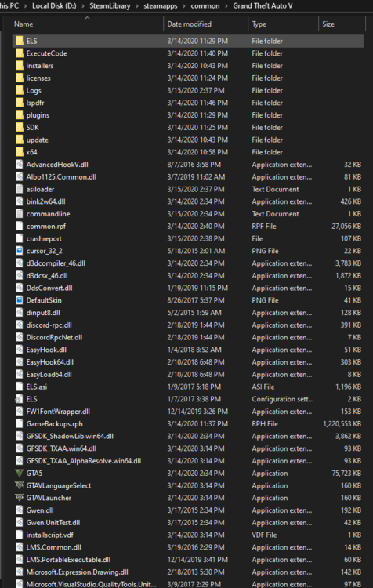Screen dimensions: 373x588
Task: Sort files by Date modified column
Action: [x=205, y=24]
